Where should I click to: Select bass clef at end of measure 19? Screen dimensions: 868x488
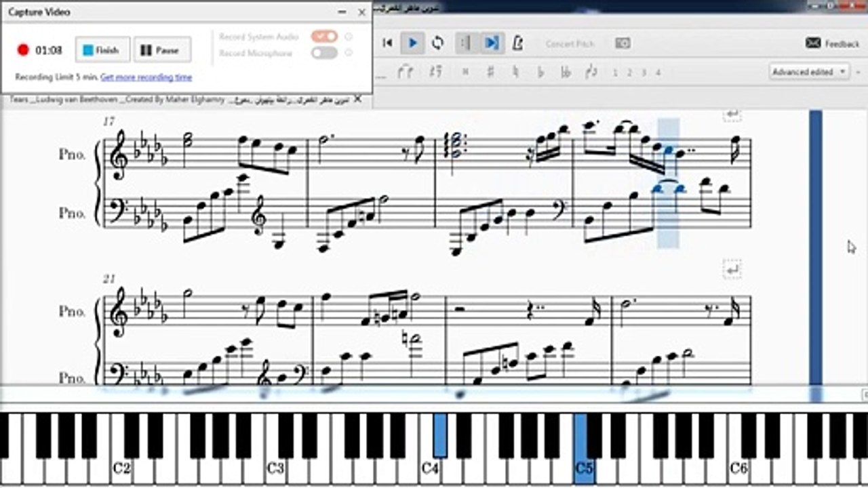tap(560, 210)
